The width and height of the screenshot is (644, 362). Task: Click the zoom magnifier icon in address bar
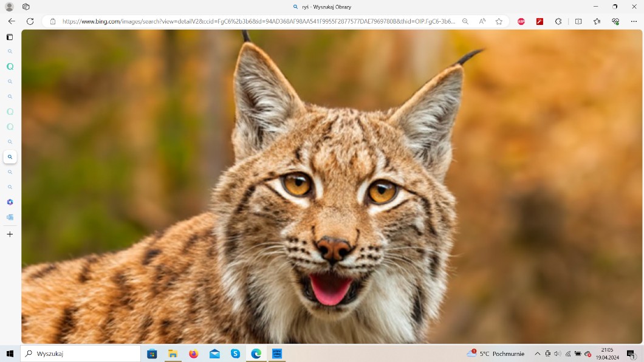click(465, 21)
